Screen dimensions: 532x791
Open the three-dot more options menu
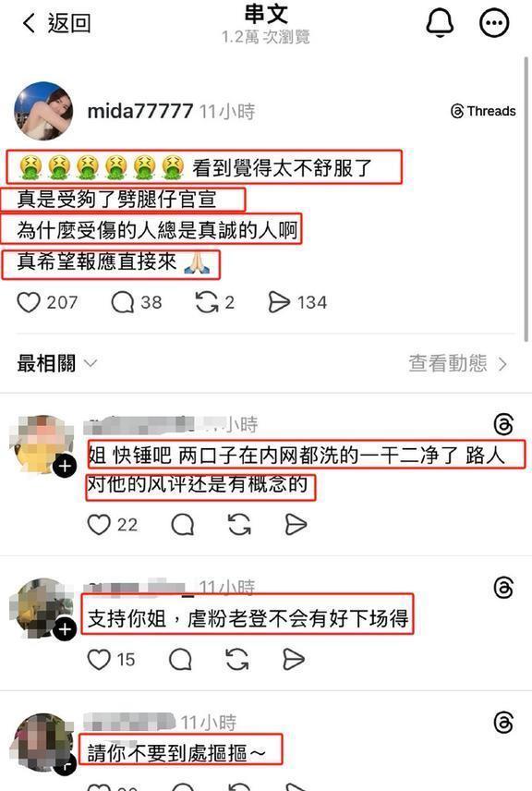[494, 23]
